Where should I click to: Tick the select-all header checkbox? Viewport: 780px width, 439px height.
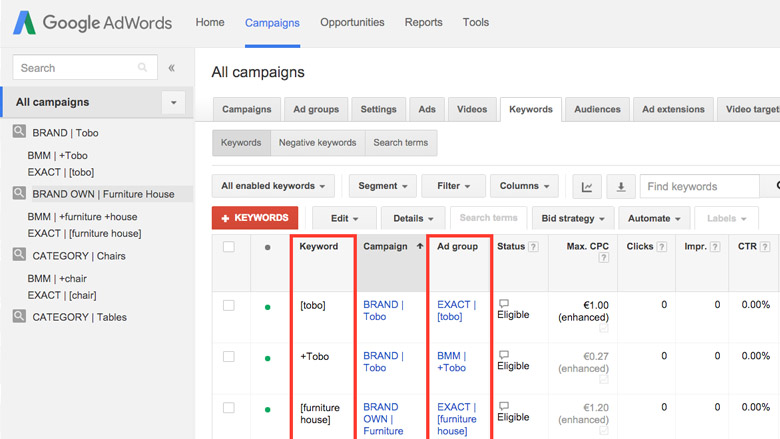coord(229,247)
